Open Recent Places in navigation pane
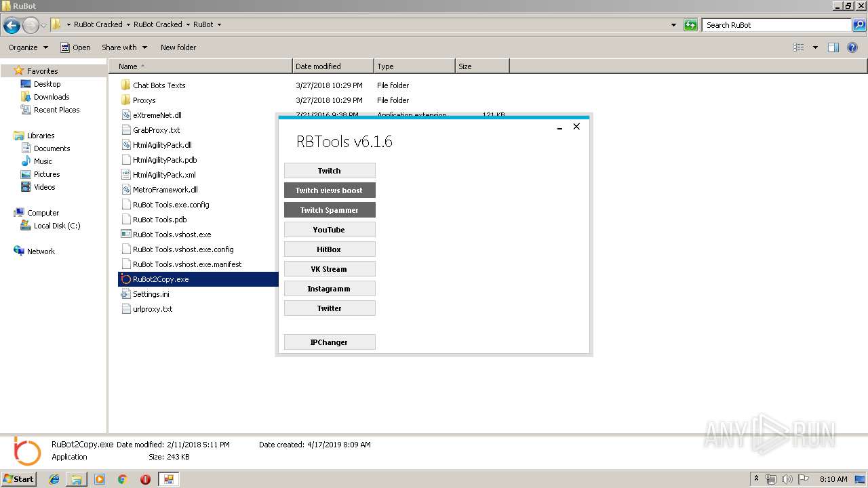868x488 pixels. click(56, 110)
